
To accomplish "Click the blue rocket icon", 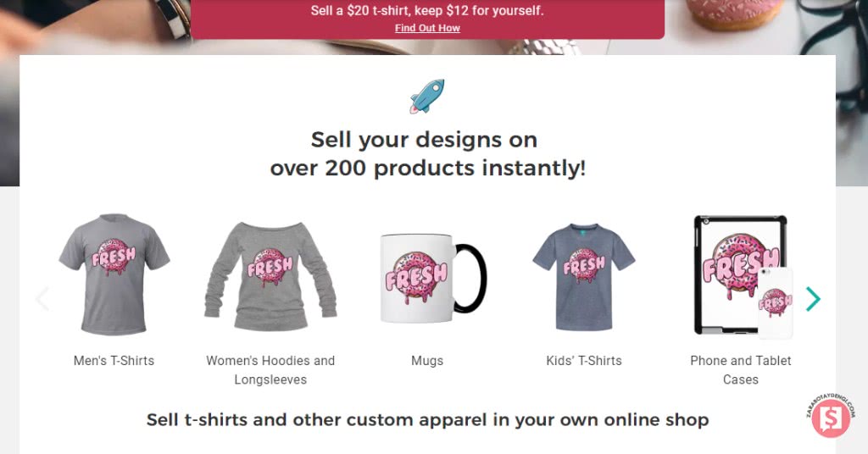I will point(427,97).
